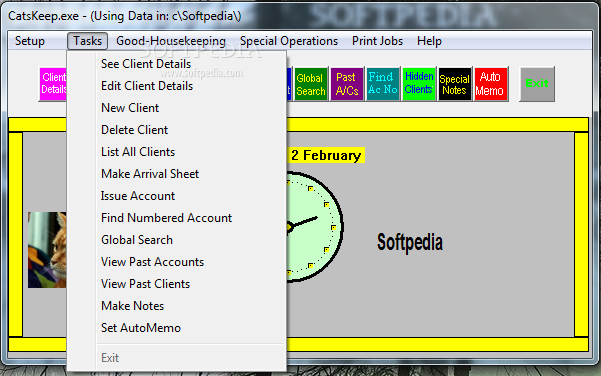601x376 pixels.
Task: Click the pink Client Details toolbar button
Action: (x=53, y=84)
